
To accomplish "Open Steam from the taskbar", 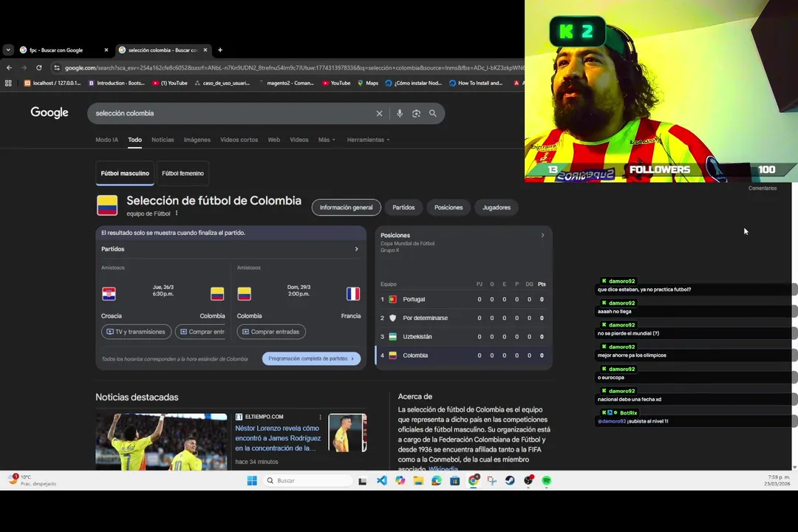I will tap(510, 480).
